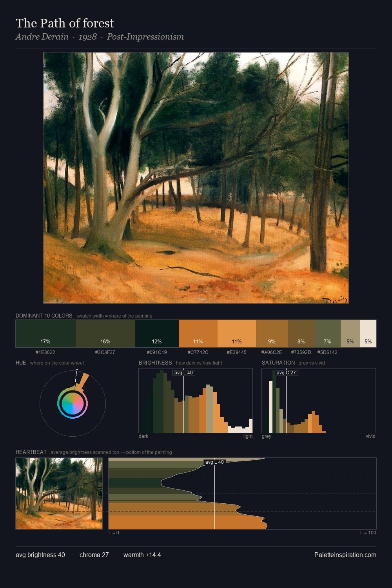392x588 pixels.
Task: Click the avg brightness 40 stat
Action: 40,555
